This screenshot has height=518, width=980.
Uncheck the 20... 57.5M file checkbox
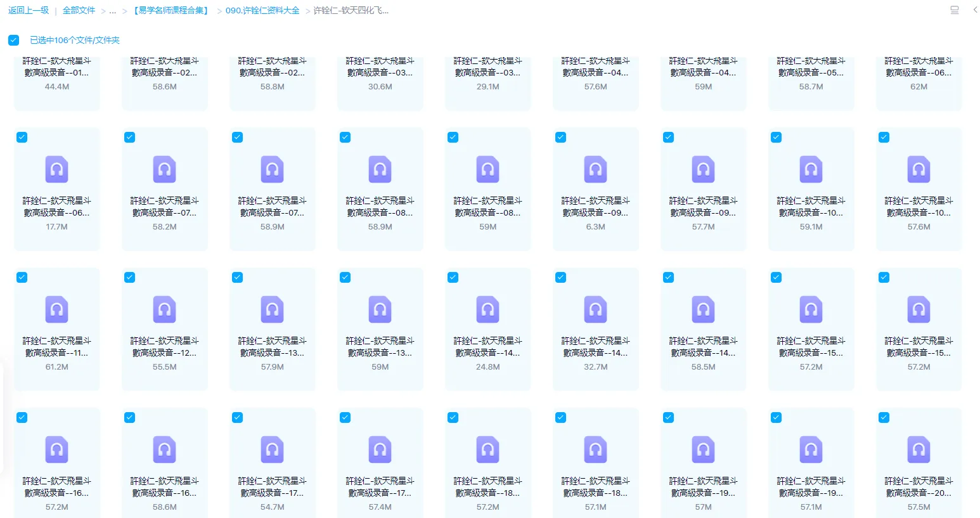click(x=884, y=417)
